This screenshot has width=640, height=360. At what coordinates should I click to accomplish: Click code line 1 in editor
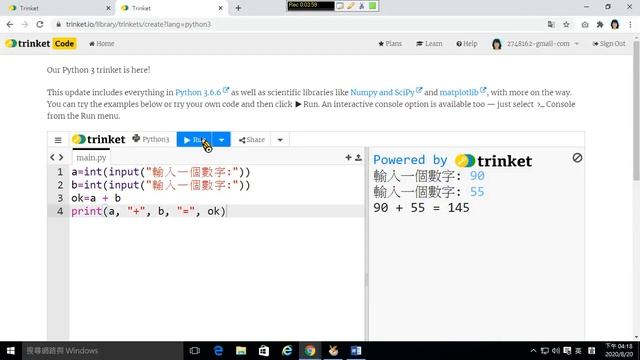161,172
